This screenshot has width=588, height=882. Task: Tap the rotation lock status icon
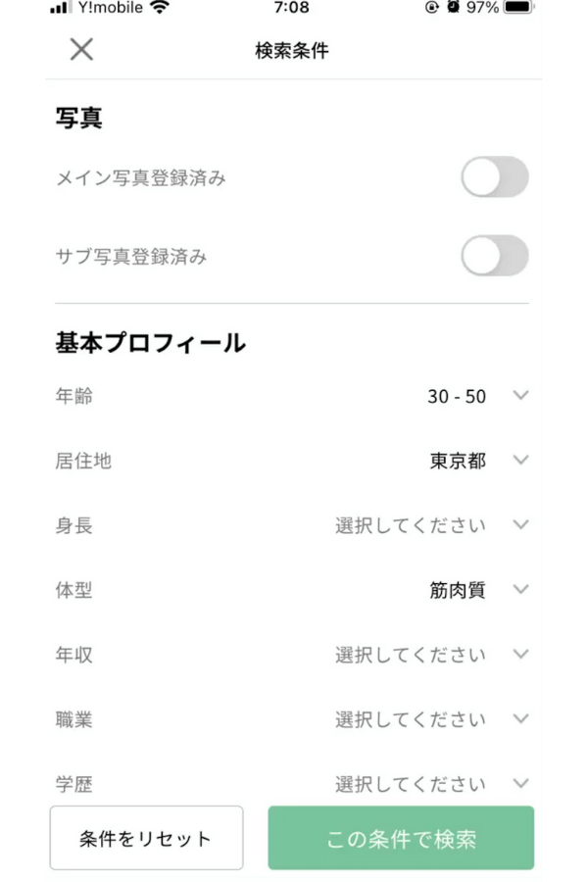[431, 7]
